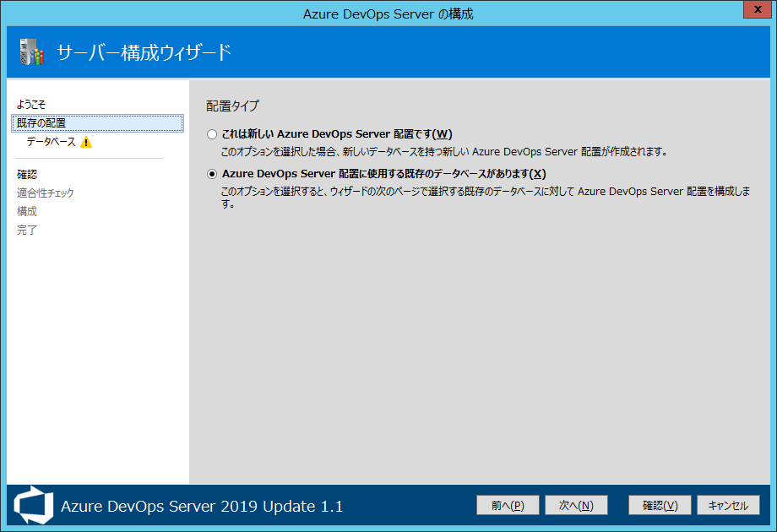Select the 完了 step in sidebar
Viewport: 777px width, 532px height.
(27, 231)
